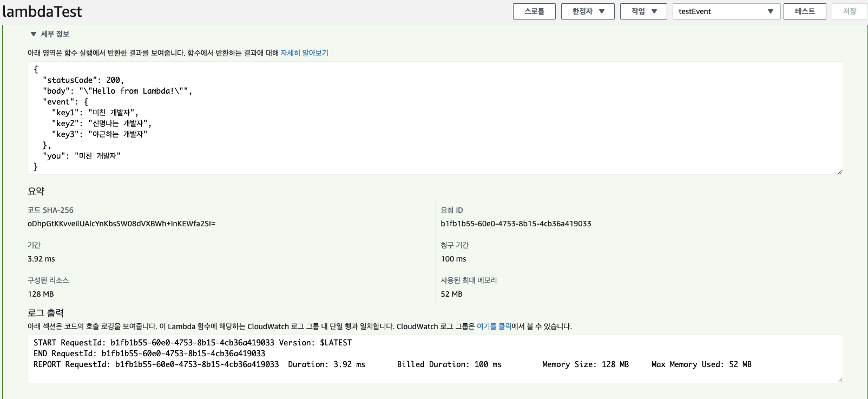Open the 작업 actions dropdown
The image size is (868, 399).
[643, 11]
